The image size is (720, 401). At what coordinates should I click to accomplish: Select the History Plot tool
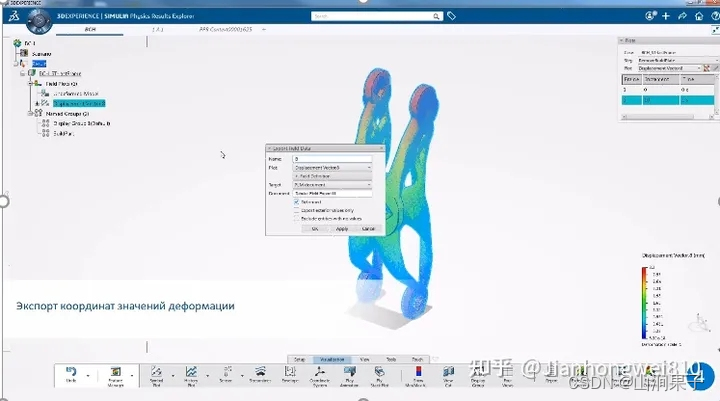(x=191, y=376)
